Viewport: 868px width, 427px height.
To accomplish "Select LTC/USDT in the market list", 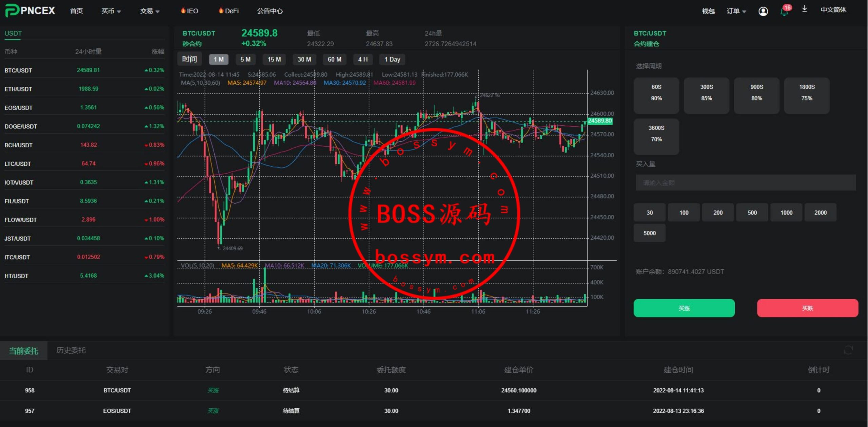I will 84,163.
